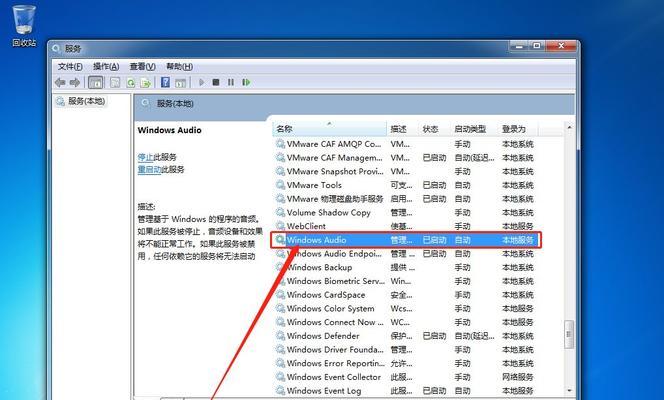664x400 pixels.
Task: Select the Windows Driver Founda... service name
Action: [335, 350]
